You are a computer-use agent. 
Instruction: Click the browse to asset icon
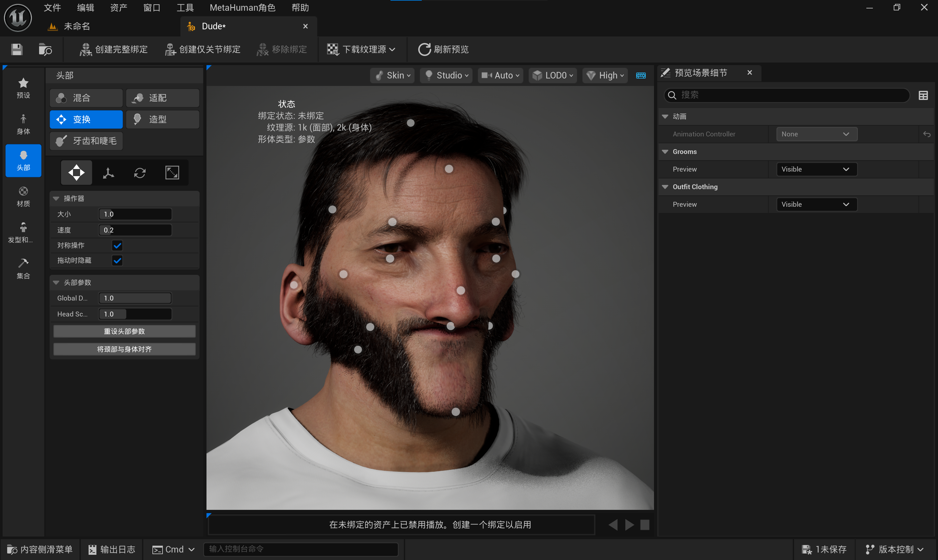coord(45,49)
